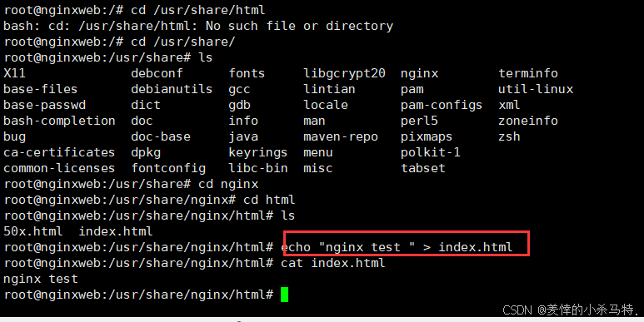Click the echo "nginx test " command line

click(397, 247)
